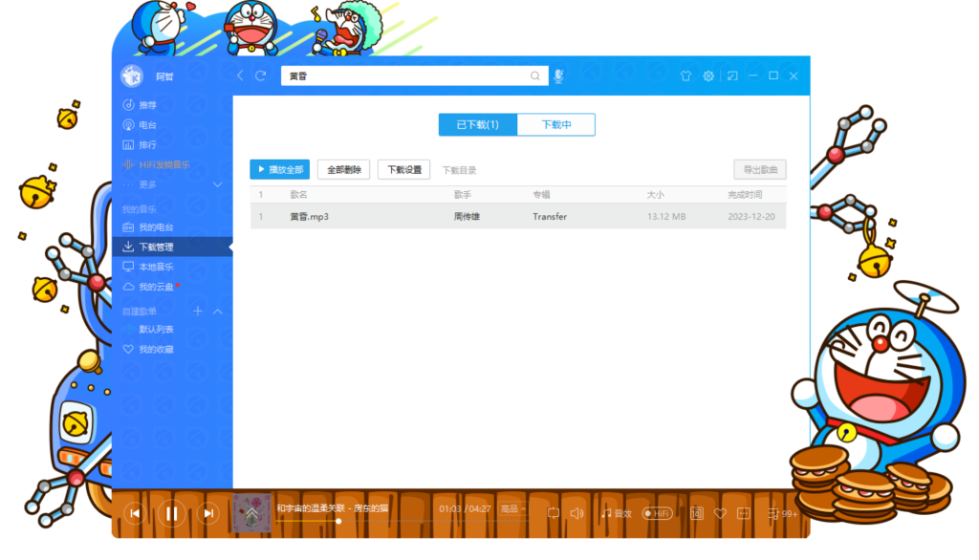
Task: Open voice search with the microphone icon
Action: [557, 75]
